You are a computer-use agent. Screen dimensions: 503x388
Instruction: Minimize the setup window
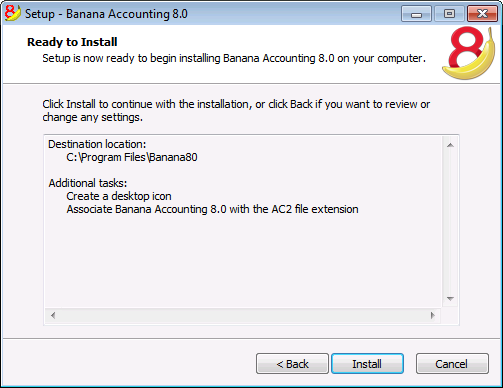coord(416,14)
